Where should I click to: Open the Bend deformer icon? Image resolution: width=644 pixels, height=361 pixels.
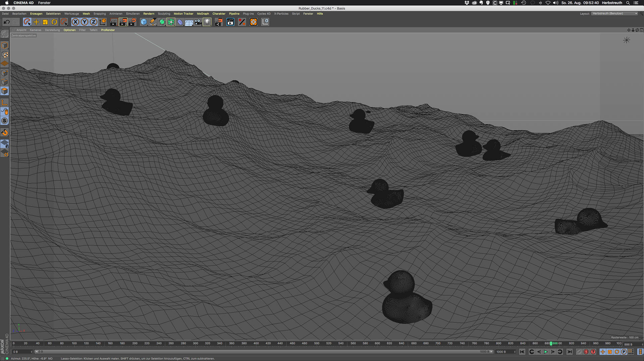tap(180, 22)
